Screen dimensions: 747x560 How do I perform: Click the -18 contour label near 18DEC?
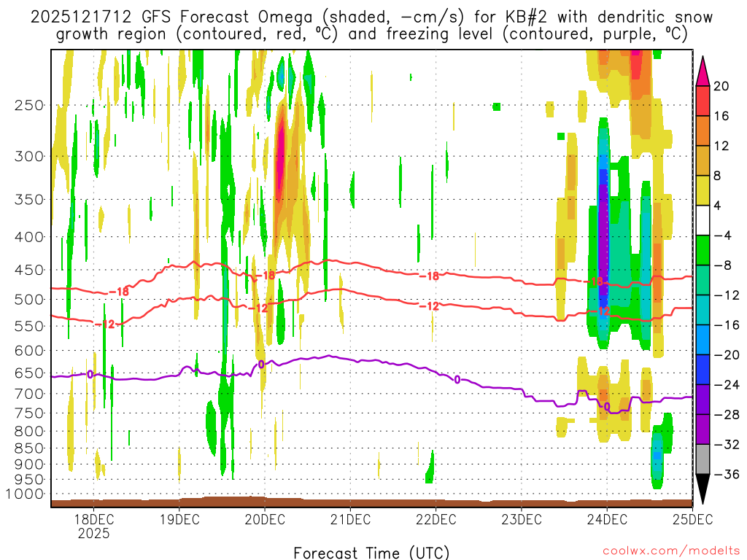click(119, 292)
